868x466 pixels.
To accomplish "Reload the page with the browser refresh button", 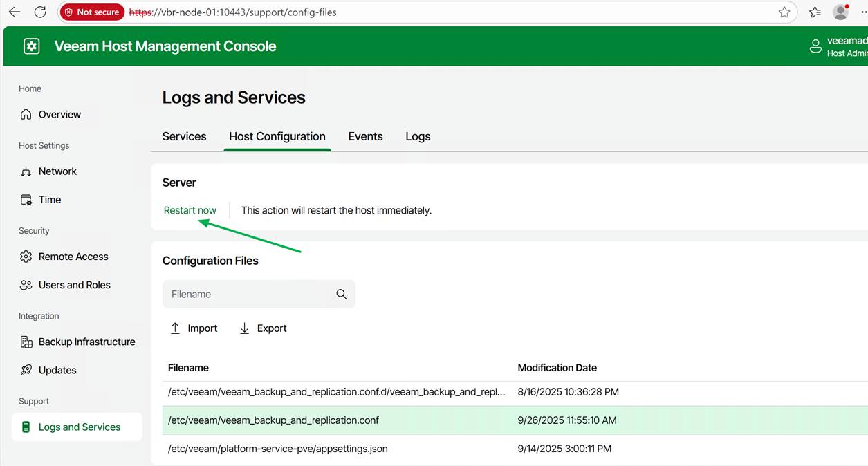I will click(x=40, y=12).
